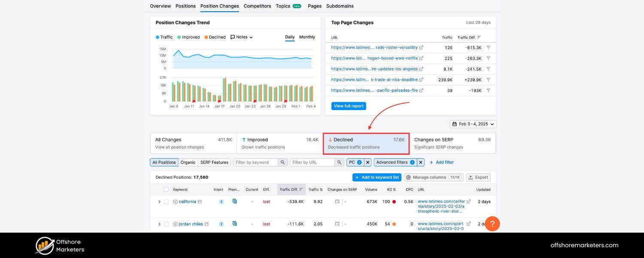Viewport: 644px width, 258px height.
Task: Check the select-all checkbox in the table header
Action: [167, 189]
